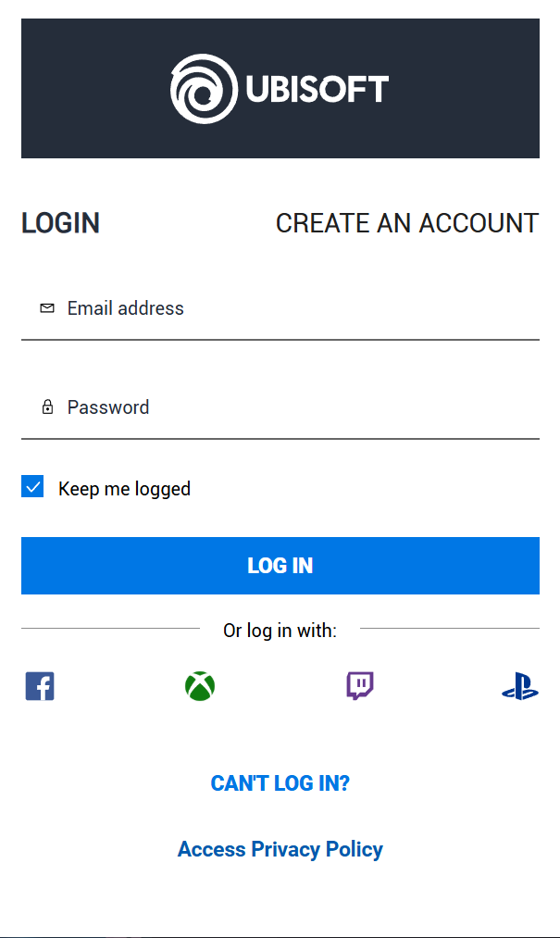The height and width of the screenshot is (938, 560).
Task: Click the padlock icon beside Password
Action: coord(47,407)
